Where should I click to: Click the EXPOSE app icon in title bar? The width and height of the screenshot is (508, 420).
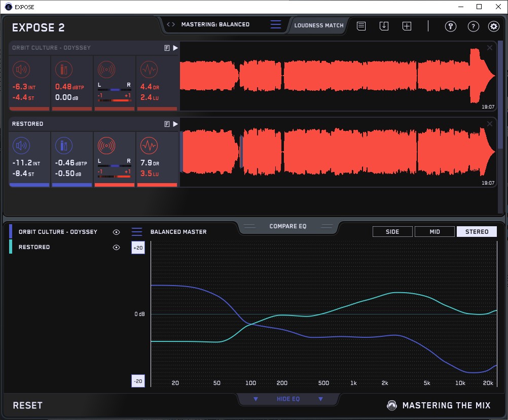coord(9,7)
